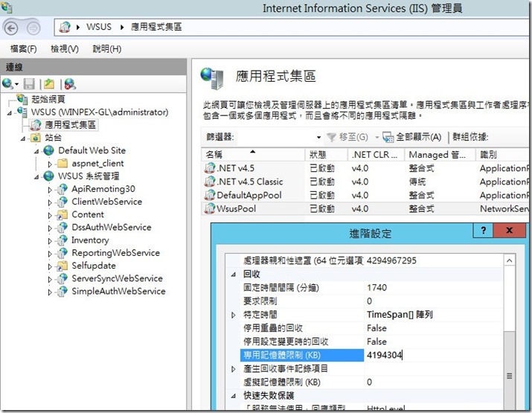Open the 篩選器 filter dropdown arrow
Screen dimensions: 532x413
pyautogui.click(x=318, y=137)
